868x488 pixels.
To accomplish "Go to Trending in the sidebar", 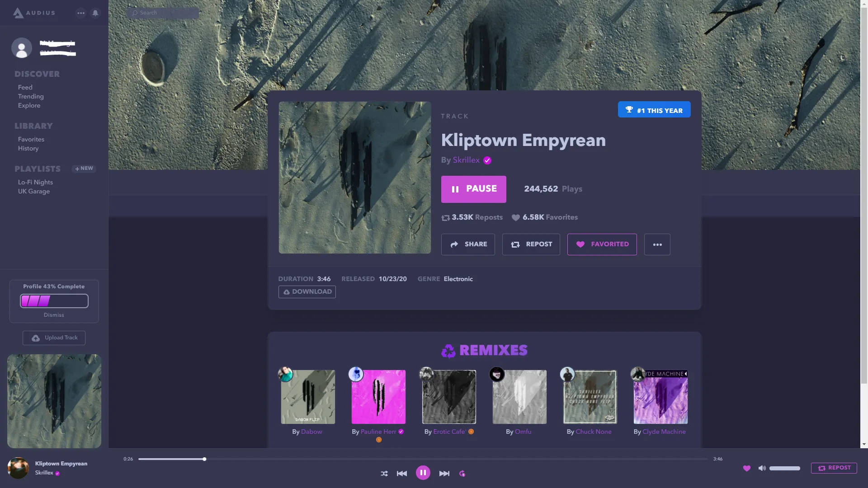I will pos(31,96).
